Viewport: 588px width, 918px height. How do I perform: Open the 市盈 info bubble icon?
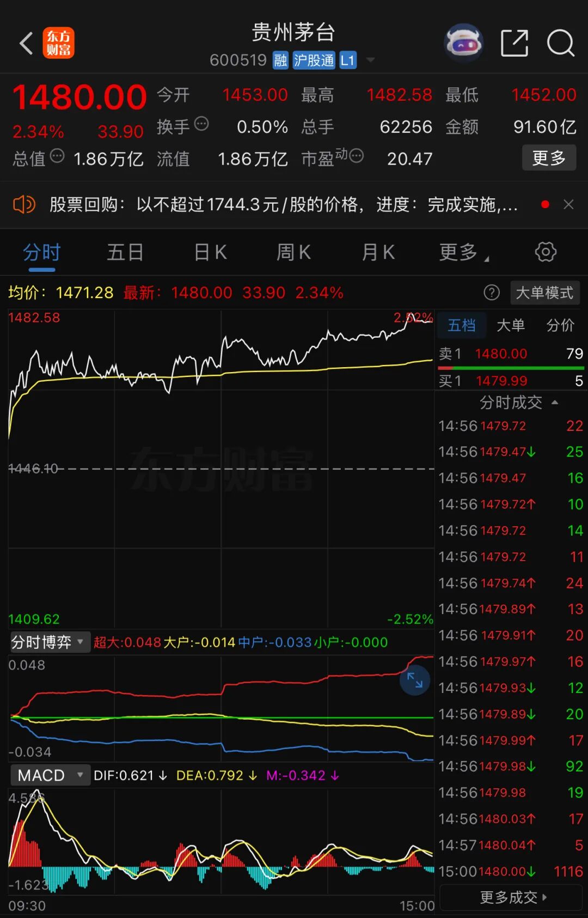coord(356,156)
